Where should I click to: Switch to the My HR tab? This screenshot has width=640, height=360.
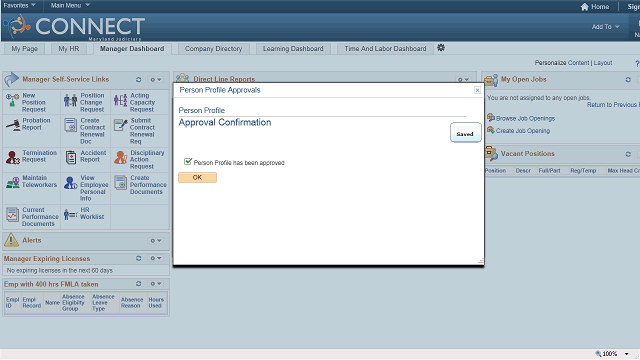[69, 49]
